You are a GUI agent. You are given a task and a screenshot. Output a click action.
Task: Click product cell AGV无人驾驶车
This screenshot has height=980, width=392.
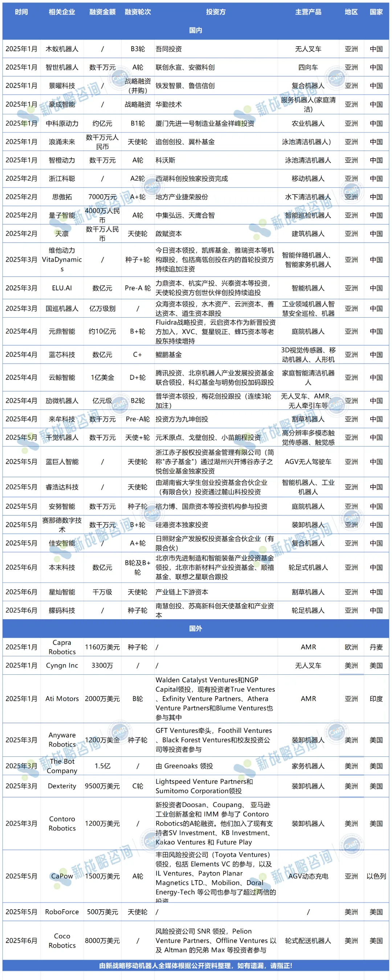(308, 461)
